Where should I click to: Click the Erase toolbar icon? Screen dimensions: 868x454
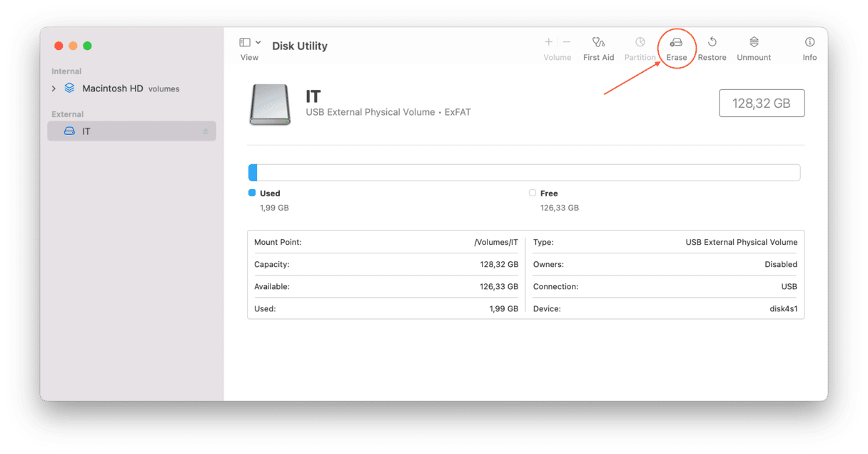[676, 43]
